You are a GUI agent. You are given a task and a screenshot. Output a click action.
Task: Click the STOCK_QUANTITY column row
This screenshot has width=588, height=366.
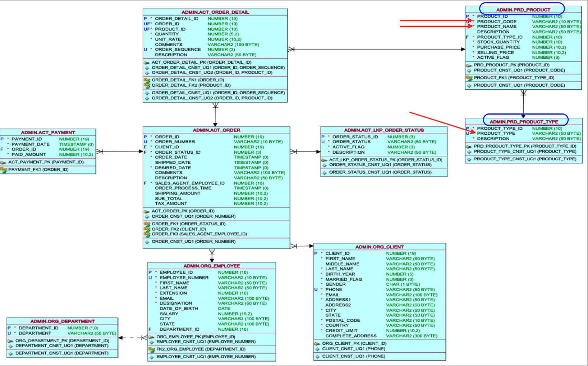tap(523, 42)
